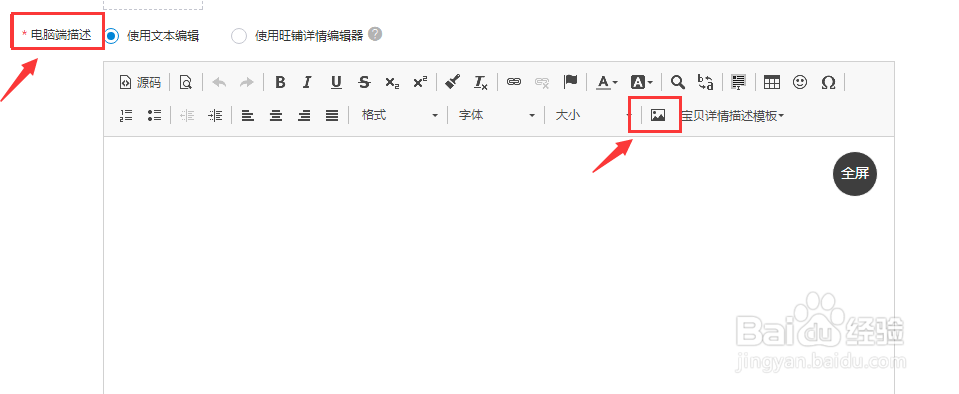Undo the last edit

pos(219,82)
